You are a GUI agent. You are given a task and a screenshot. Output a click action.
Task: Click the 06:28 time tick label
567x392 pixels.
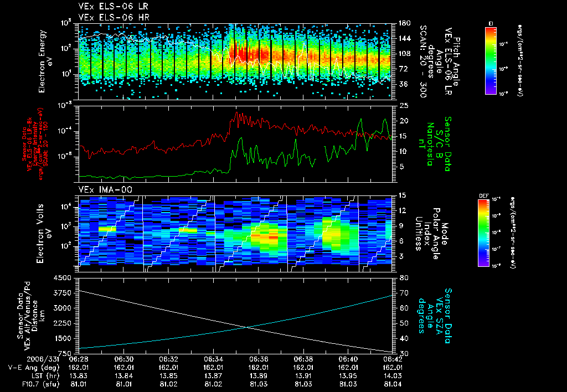click(x=79, y=359)
